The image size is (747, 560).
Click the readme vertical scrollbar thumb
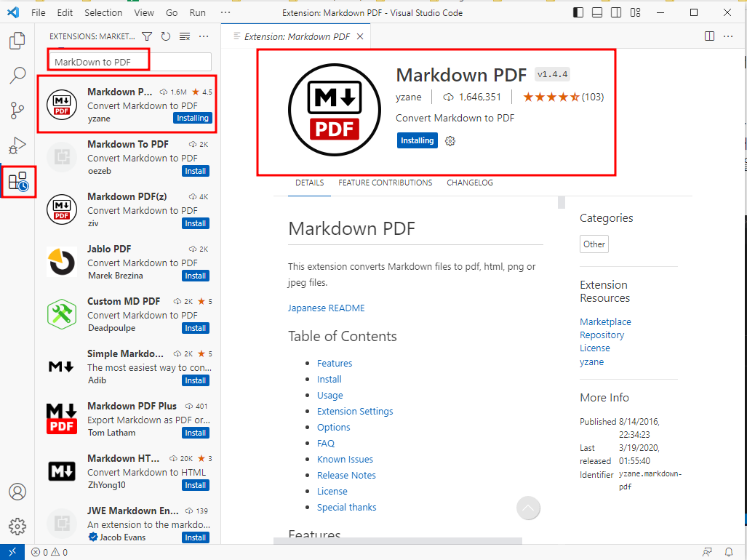point(562,202)
